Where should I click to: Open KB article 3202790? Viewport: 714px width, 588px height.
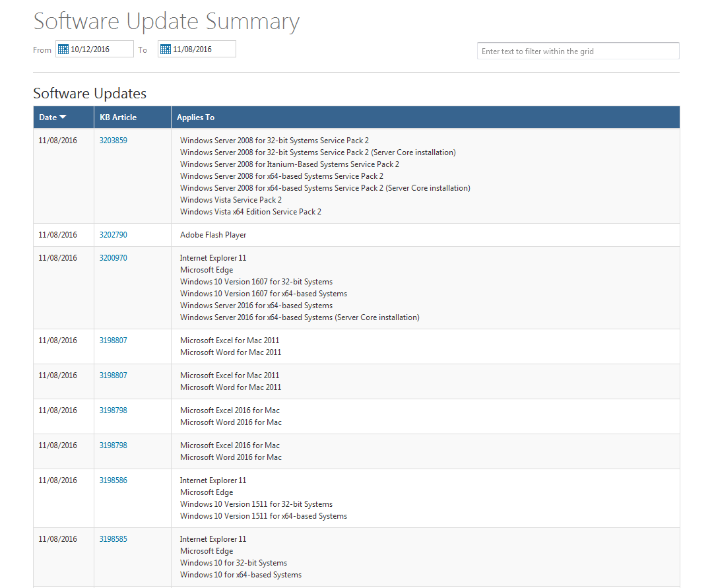pyautogui.click(x=114, y=234)
